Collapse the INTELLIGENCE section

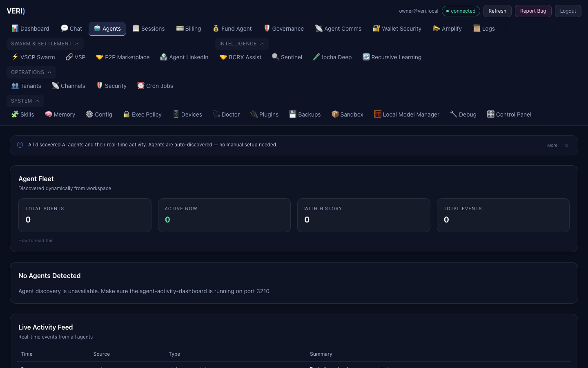[241, 44]
